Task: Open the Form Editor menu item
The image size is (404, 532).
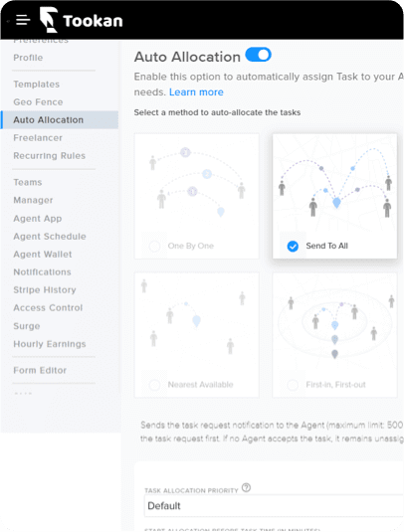Action: click(x=40, y=370)
